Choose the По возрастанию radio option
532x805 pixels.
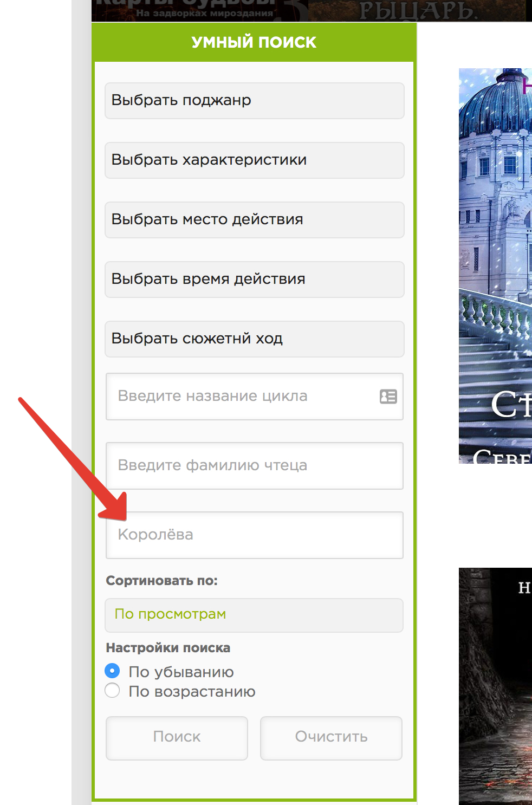112,691
